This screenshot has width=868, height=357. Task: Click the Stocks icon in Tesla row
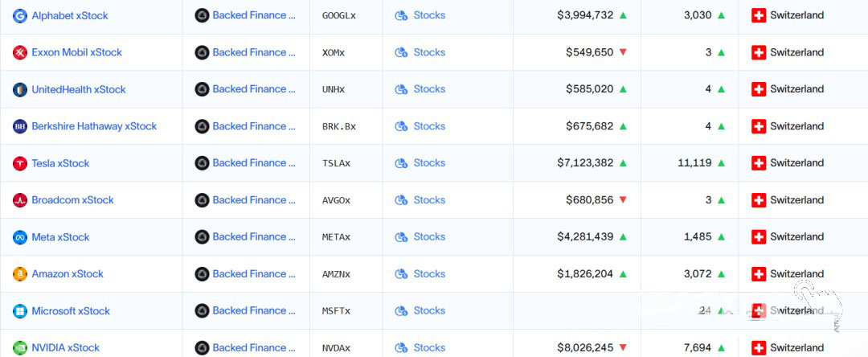point(401,163)
